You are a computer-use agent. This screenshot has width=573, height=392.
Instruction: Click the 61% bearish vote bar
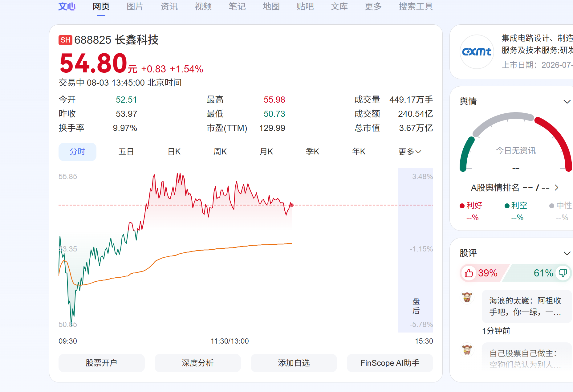click(537, 273)
